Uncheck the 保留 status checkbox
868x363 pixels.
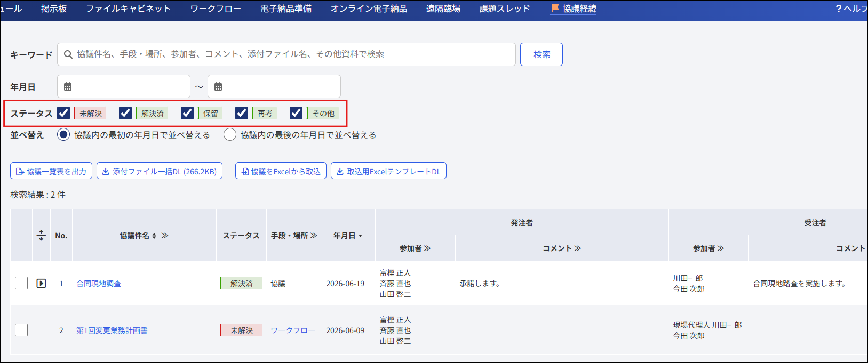(x=187, y=113)
